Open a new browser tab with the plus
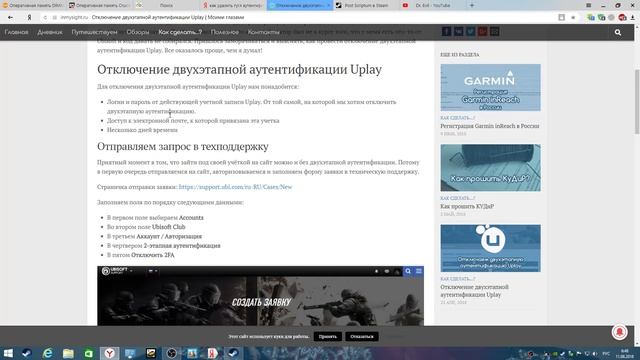This screenshot has width=640, height=360. click(472, 5)
